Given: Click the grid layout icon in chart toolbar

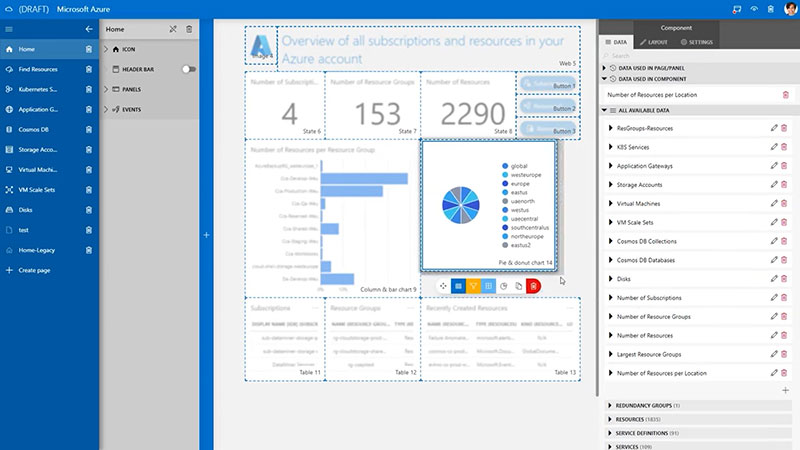Looking at the screenshot, I should (x=488, y=286).
